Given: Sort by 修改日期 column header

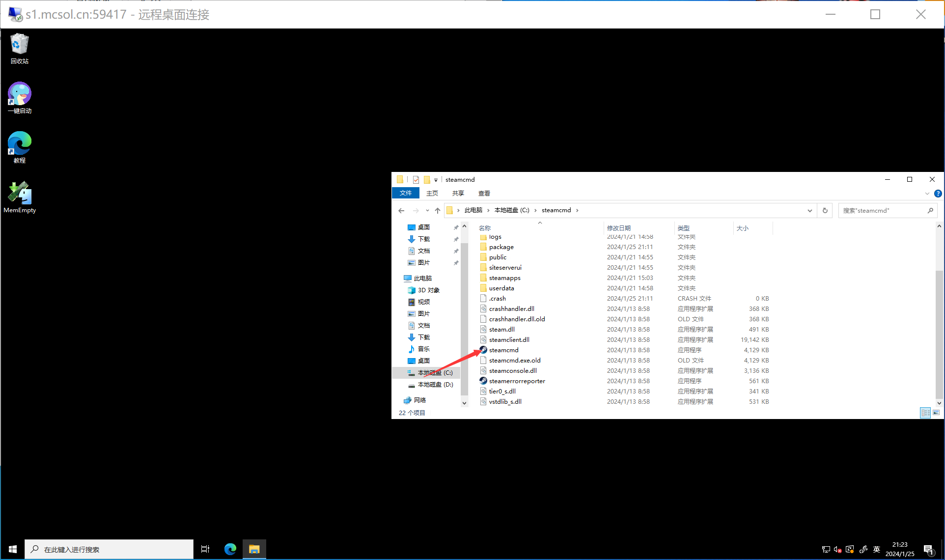Looking at the screenshot, I should (x=639, y=228).
